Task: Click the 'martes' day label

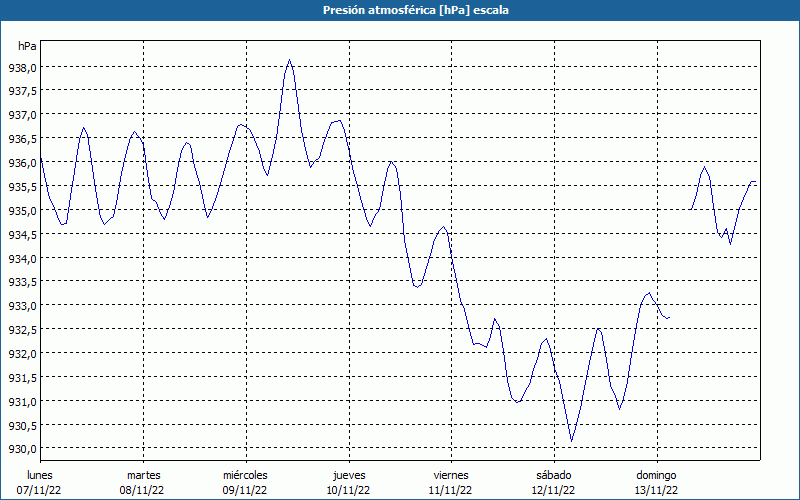Action: click(x=144, y=475)
